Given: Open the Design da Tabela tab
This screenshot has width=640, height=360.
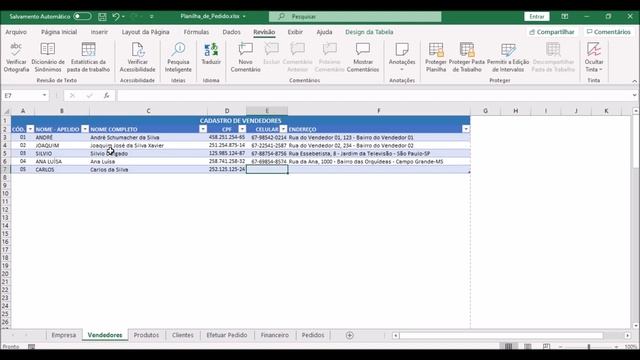Looking at the screenshot, I should coord(369,32).
